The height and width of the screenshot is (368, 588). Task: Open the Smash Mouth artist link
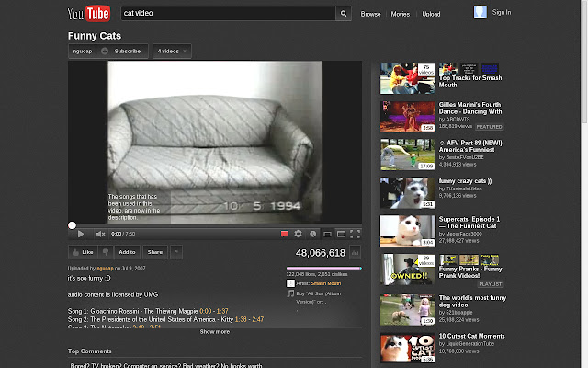tap(325, 282)
